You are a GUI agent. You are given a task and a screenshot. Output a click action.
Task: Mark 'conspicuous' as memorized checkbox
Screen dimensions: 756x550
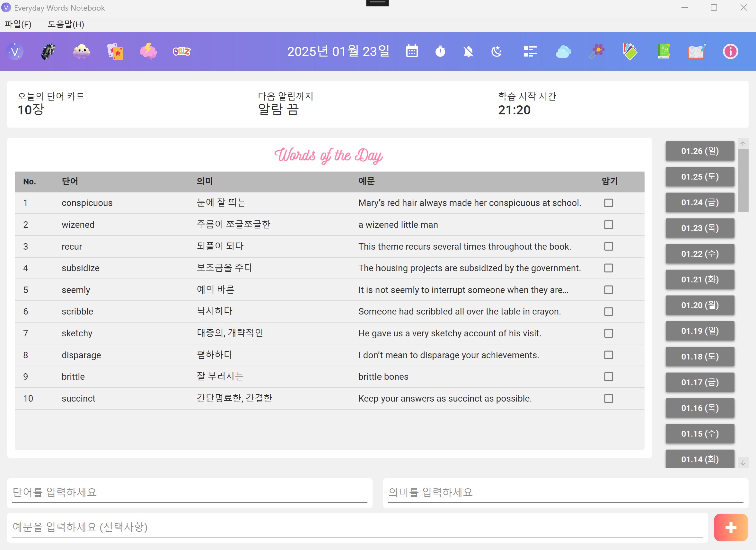tap(608, 203)
